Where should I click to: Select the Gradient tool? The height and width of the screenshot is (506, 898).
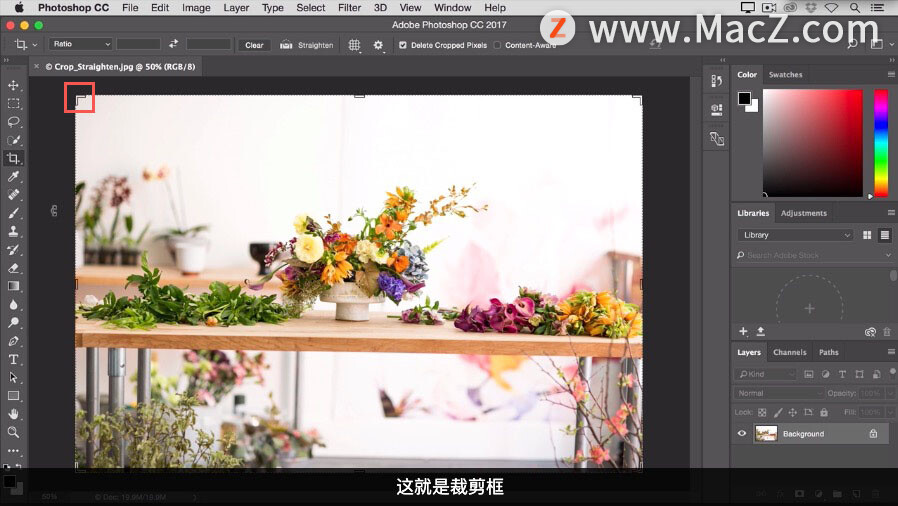click(x=13, y=286)
